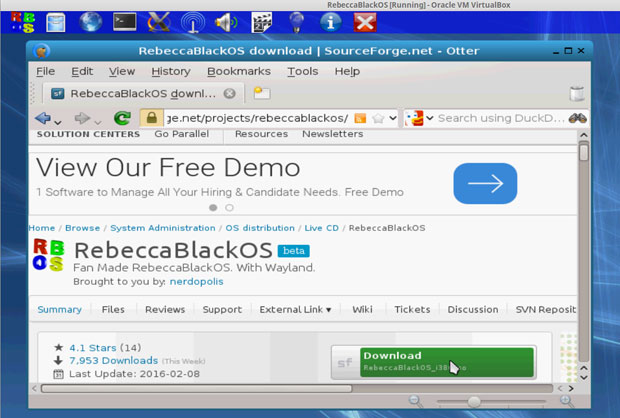This screenshot has height=418, width=620.
Task: Click the red X panel icon
Action: [x=365, y=22]
